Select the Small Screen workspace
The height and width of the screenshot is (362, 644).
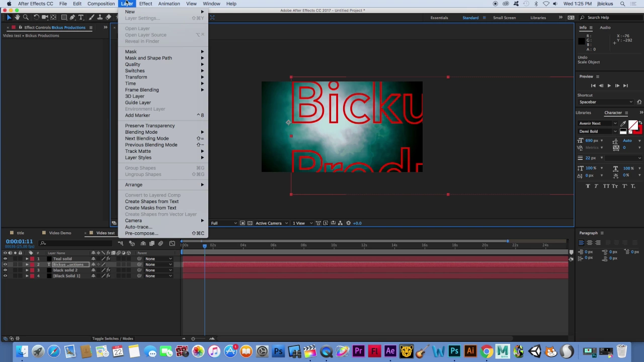pyautogui.click(x=504, y=18)
